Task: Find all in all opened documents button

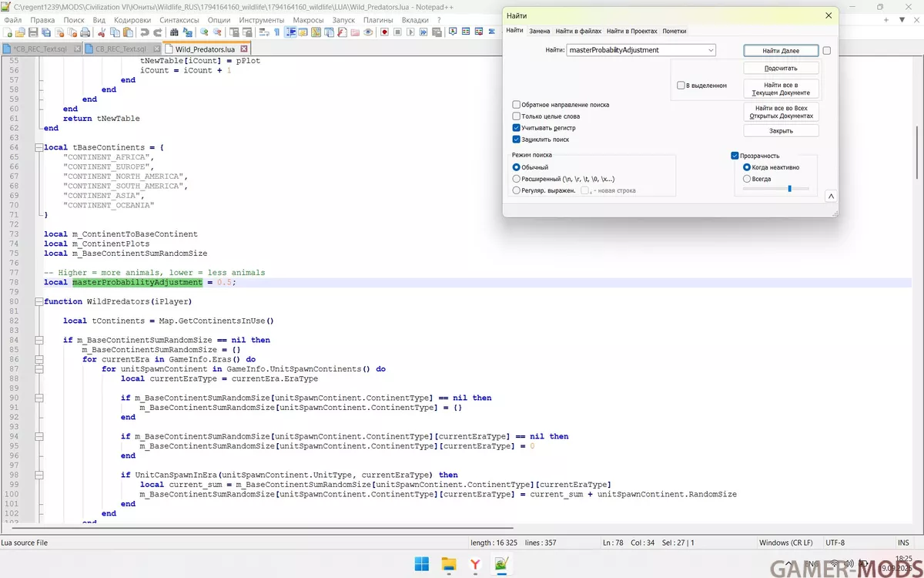Action: (x=781, y=113)
